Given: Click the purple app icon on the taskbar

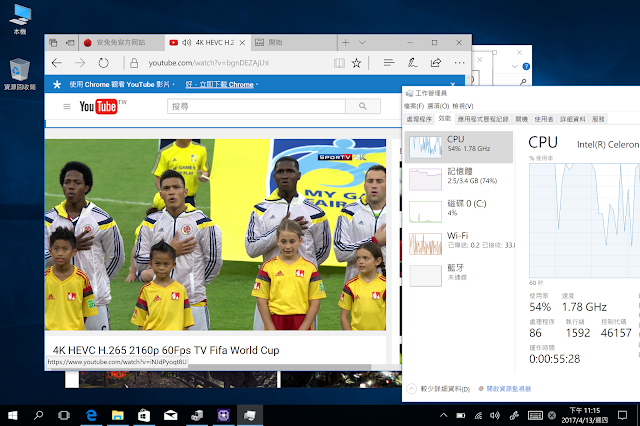Looking at the screenshot, I should click(223, 415).
